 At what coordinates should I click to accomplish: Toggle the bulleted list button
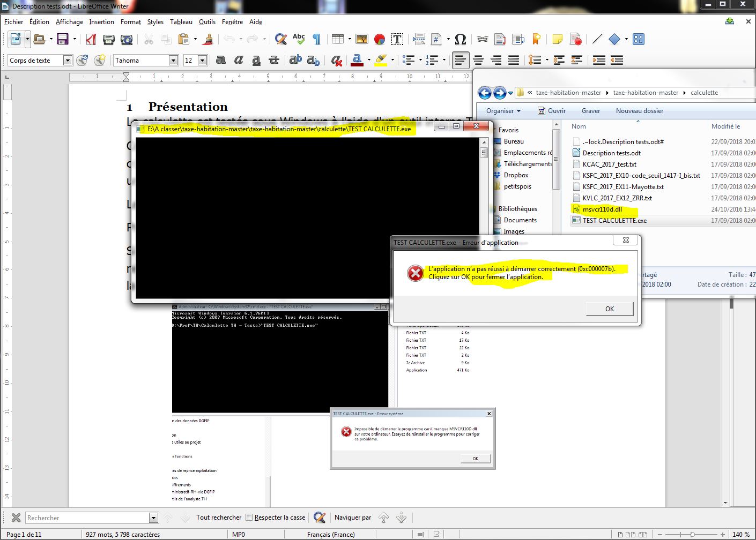click(x=409, y=61)
